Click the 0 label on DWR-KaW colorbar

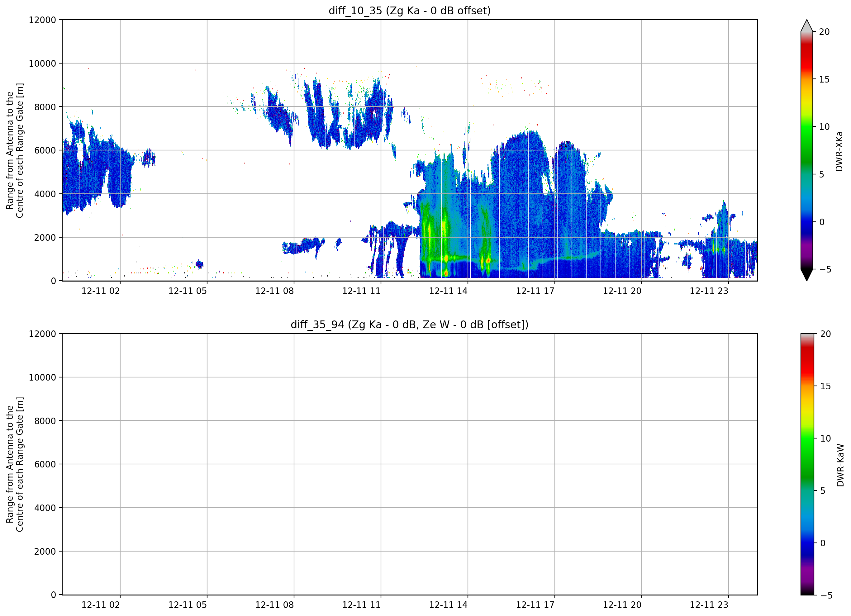coord(823,543)
